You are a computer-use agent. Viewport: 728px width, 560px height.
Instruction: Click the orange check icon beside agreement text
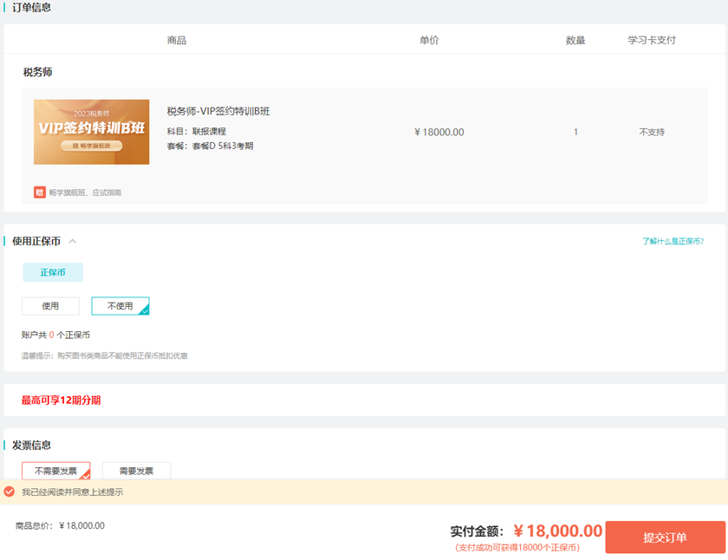tap(10, 492)
